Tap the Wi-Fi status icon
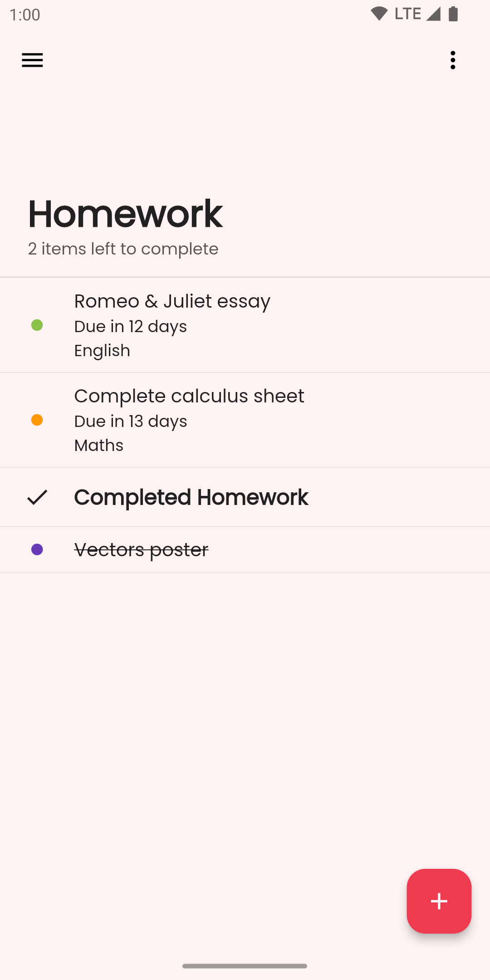Screen dimensions: 490x980 [379, 14]
